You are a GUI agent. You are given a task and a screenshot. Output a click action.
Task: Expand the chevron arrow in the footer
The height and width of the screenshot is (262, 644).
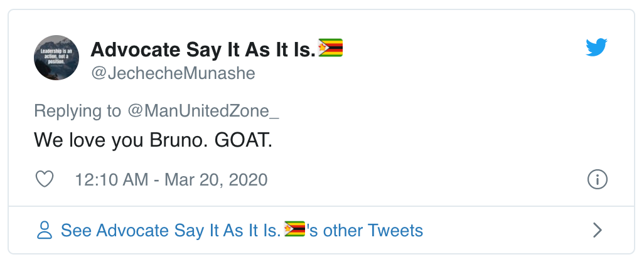(598, 230)
